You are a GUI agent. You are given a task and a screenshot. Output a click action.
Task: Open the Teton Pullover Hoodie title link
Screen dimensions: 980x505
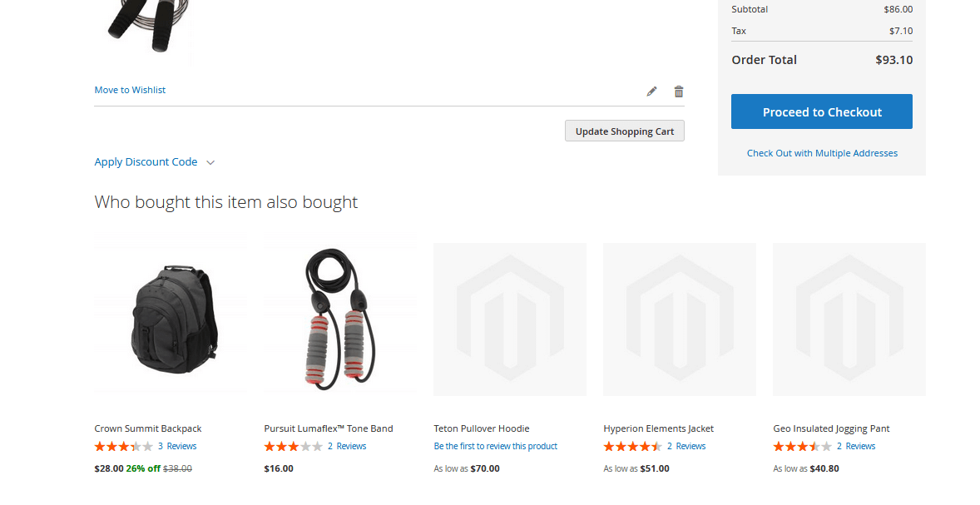(482, 428)
